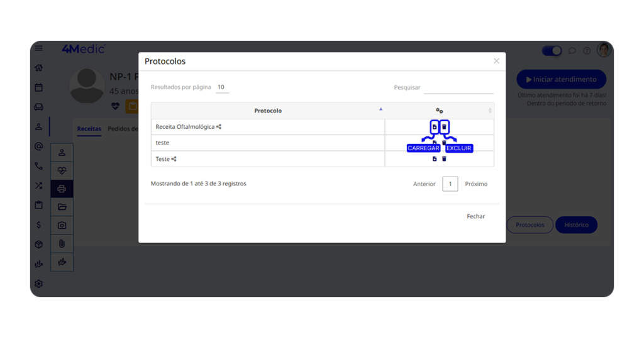
Task: Open the hamburger menu in the sidebar
Action: coord(39,48)
